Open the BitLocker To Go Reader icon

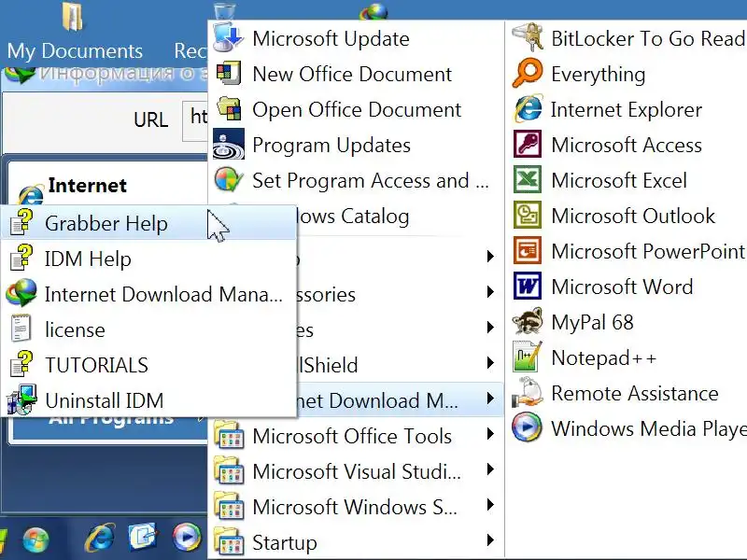pyautogui.click(x=528, y=37)
